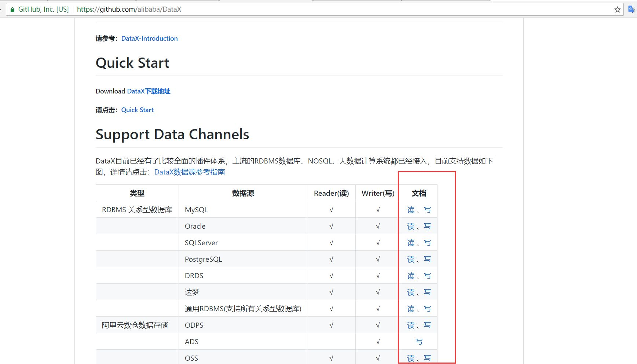Open the Google Translate extension icon
The image size is (637, 364).
(x=631, y=9)
